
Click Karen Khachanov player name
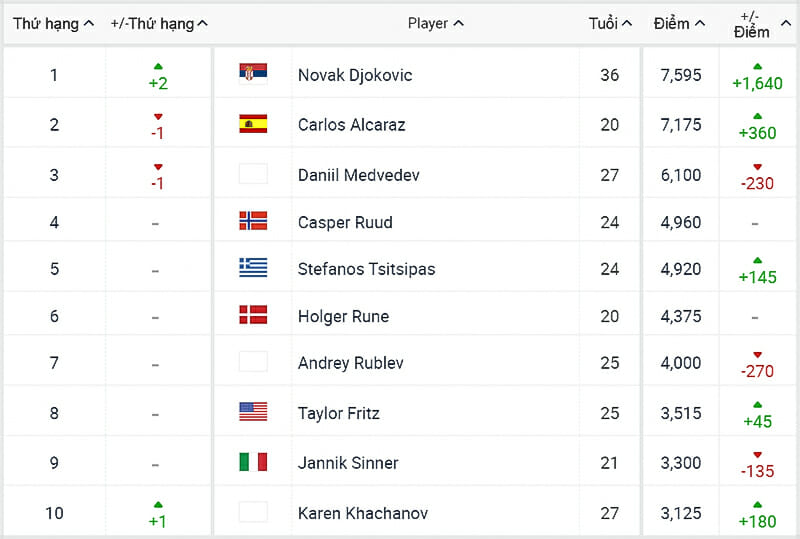click(x=363, y=513)
